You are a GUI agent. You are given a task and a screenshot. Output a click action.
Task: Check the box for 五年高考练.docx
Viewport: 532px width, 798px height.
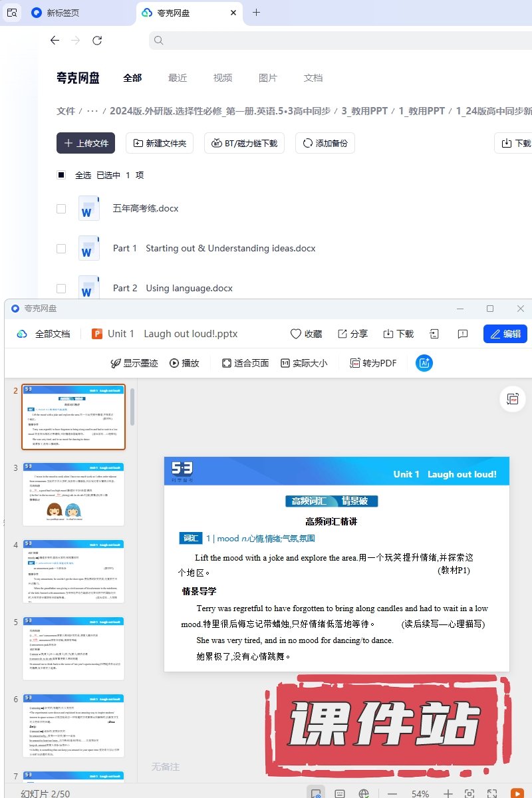point(61,209)
